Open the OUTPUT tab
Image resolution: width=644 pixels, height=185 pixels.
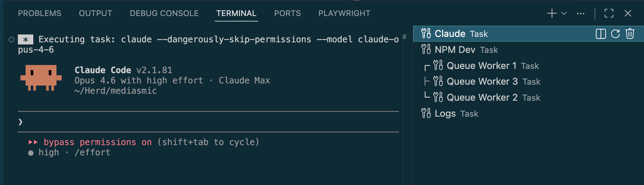[95, 13]
